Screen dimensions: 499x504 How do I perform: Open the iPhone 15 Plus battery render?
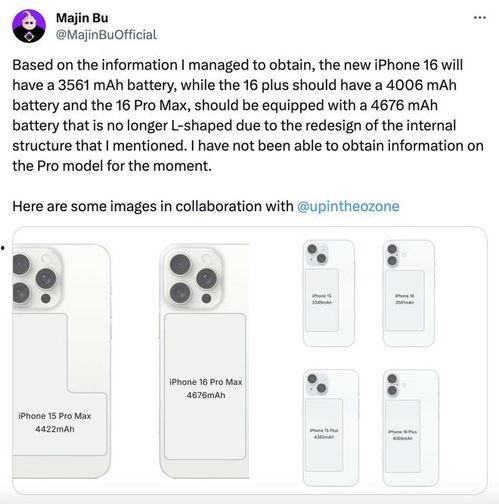331,428
